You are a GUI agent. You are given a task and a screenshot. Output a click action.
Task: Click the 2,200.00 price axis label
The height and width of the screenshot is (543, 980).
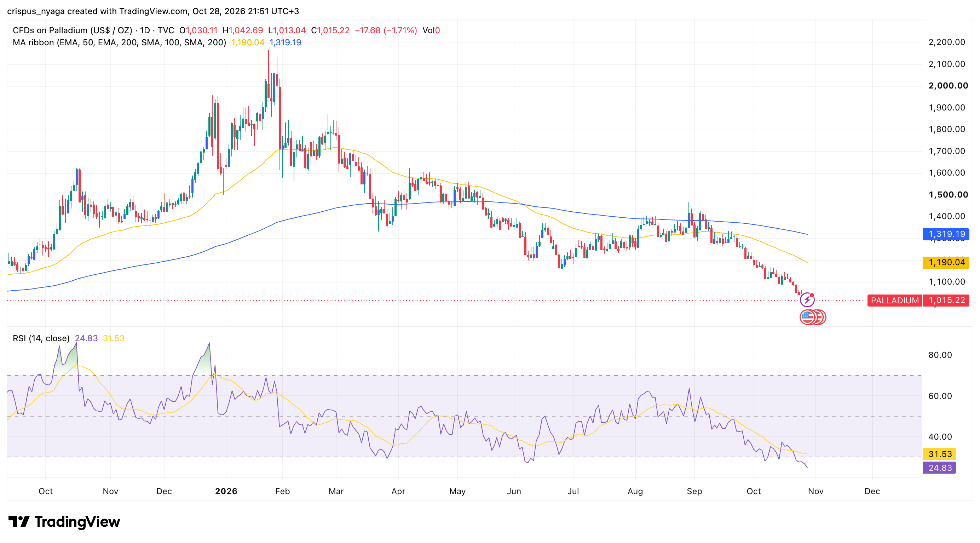tap(946, 42)
